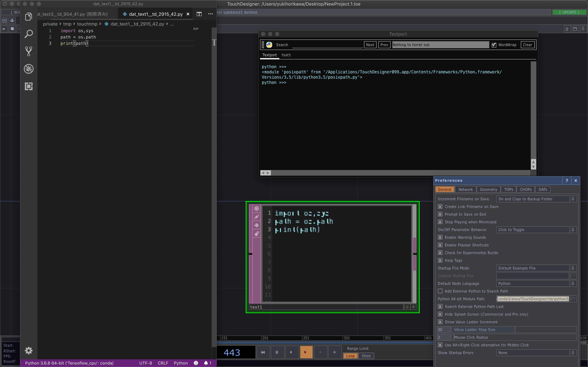Open the Extensions icon in activity bar
Image resolution: width=588 pixels, height=367 pixels.
point(29,86)
